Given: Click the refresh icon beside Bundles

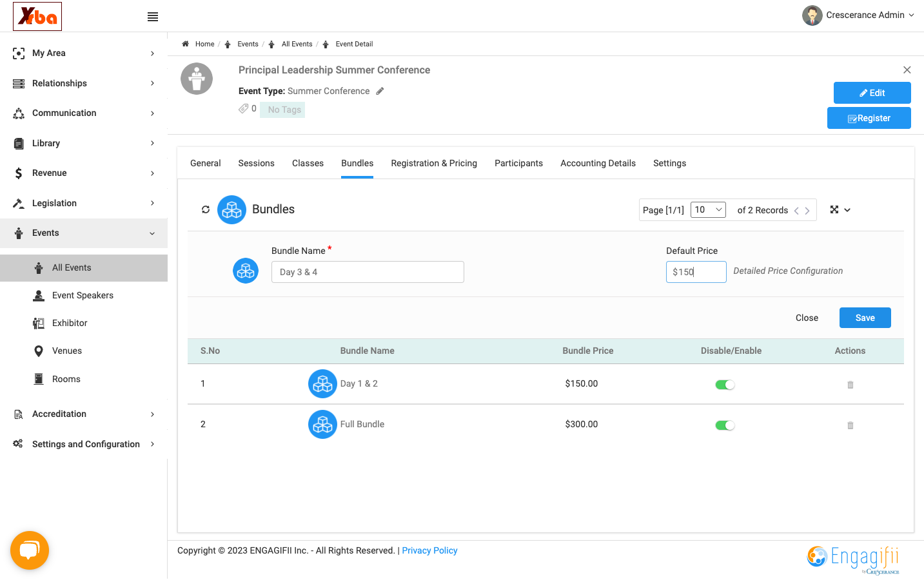Looking at the screenshot, I should point(206,209).
